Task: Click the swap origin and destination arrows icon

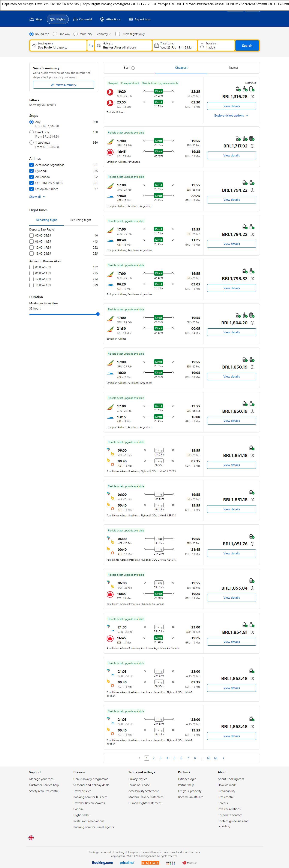Action: tap(91, 46)
